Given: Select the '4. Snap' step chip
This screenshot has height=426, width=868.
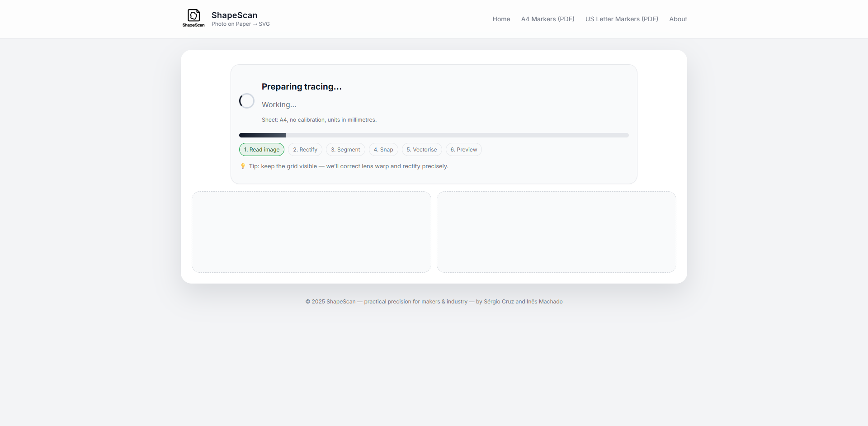Looking at the screenshot, I should 383,150.
